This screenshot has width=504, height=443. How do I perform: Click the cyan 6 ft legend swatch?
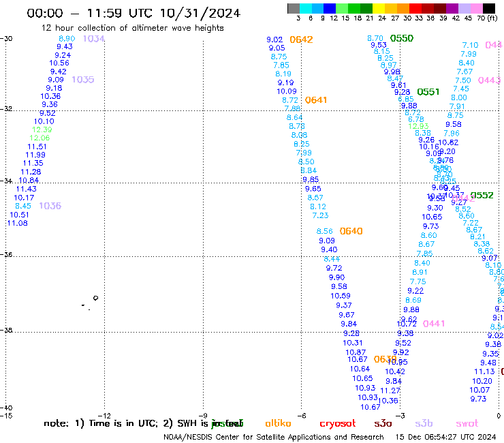pos(306,9)
